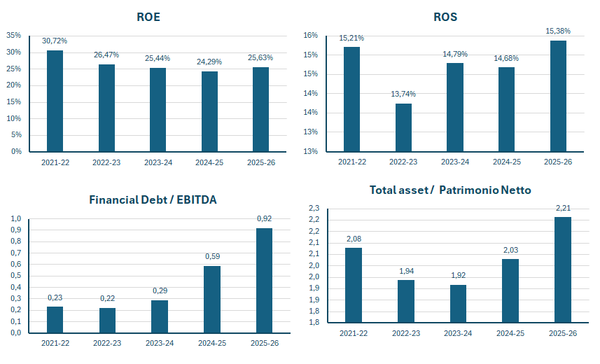Viewport: 600px width, 364px height.
Task: Click the ROE chart title
Action: click(148, 17)
